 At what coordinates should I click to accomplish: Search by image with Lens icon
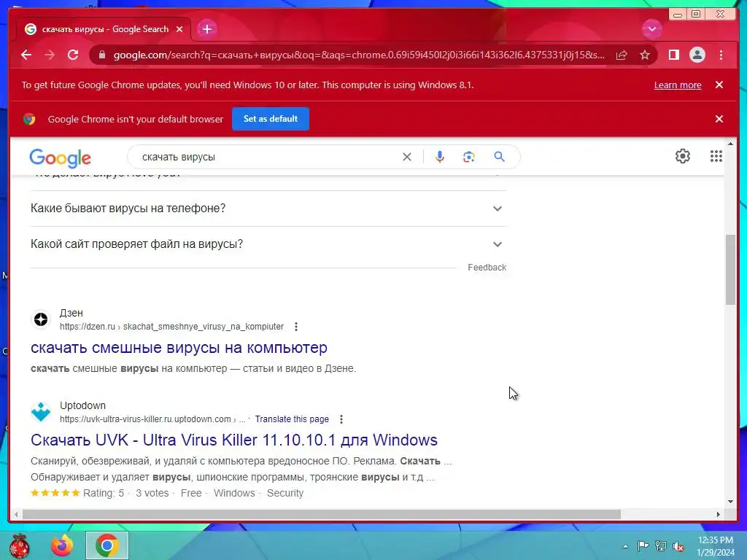469,157
